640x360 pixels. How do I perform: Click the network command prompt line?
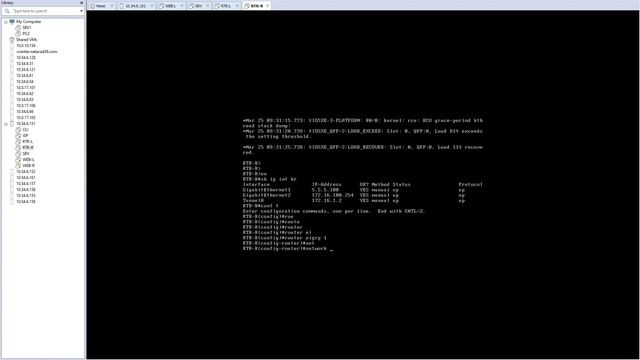[x=288, y=249]
